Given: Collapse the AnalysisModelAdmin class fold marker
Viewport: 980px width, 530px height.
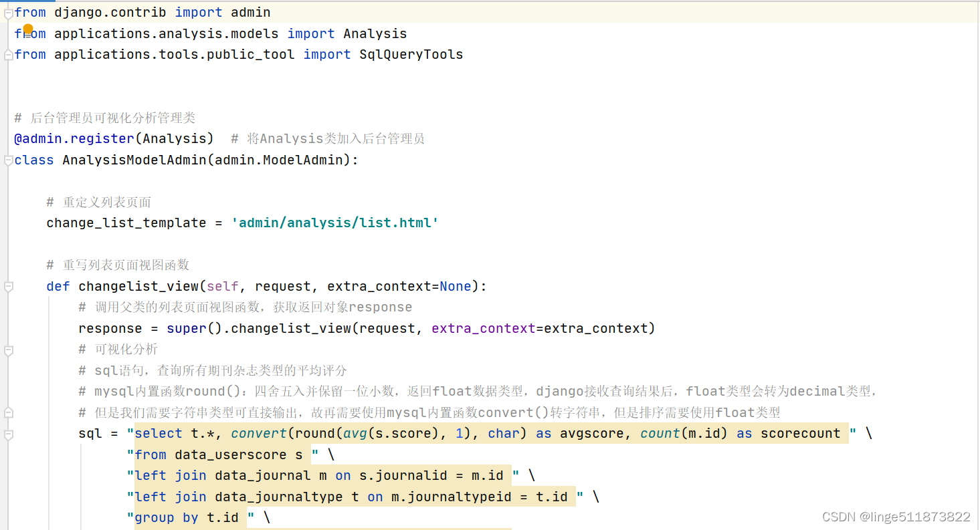Looking at the screenshot, I should [x=8, y=160].
